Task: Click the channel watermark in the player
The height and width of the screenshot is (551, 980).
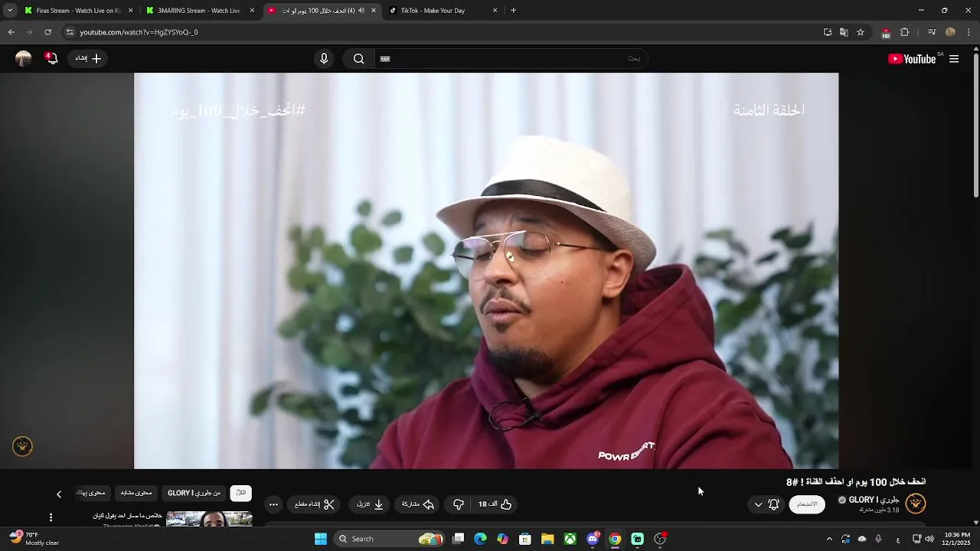Action: coord(22,446)
